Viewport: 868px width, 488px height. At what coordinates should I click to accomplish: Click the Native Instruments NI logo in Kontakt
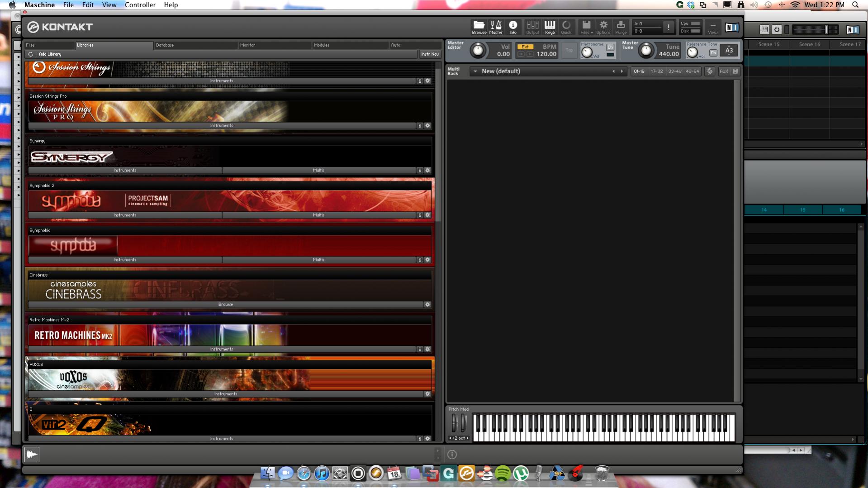[x=732, y=28]
